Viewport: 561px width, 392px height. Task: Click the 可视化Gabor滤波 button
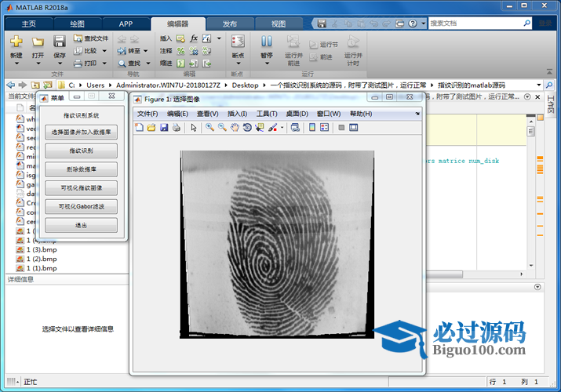pyautogui.click(x=81, y=207)
